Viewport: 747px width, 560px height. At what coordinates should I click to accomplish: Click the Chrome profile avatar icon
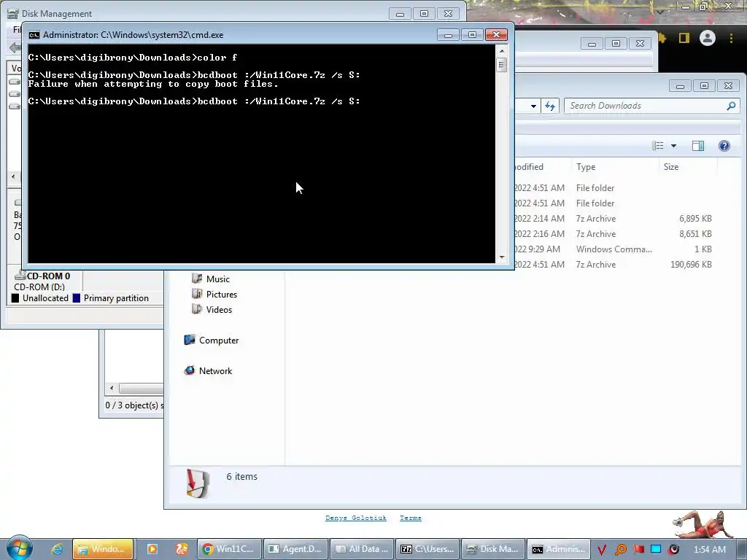pyautogui.click(x=708, y=38)
